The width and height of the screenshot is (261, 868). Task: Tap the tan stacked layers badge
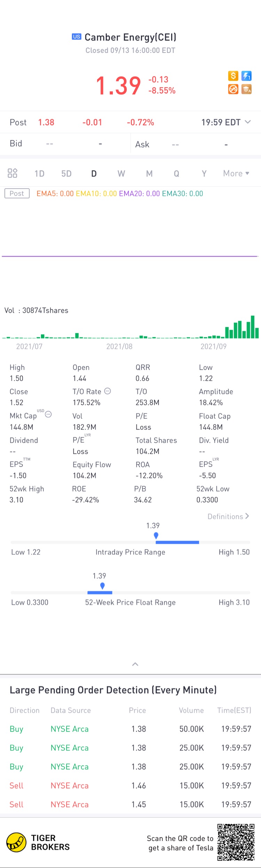(246, 89)
